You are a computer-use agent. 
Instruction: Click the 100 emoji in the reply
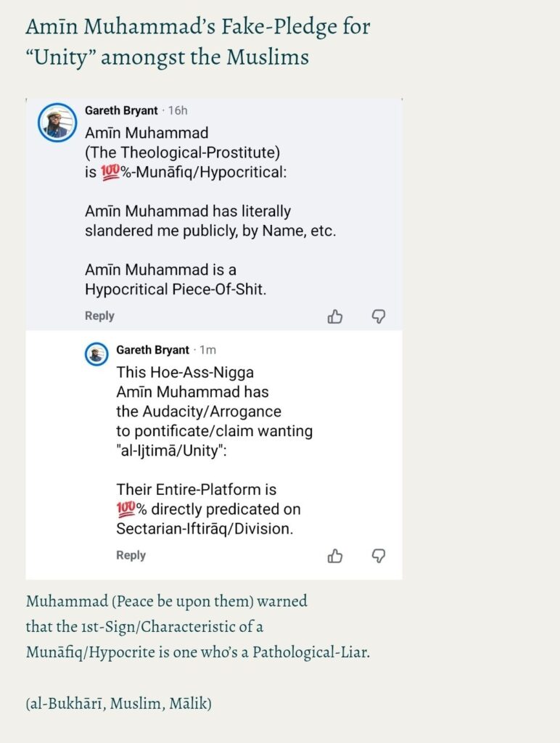coord(126,509)
